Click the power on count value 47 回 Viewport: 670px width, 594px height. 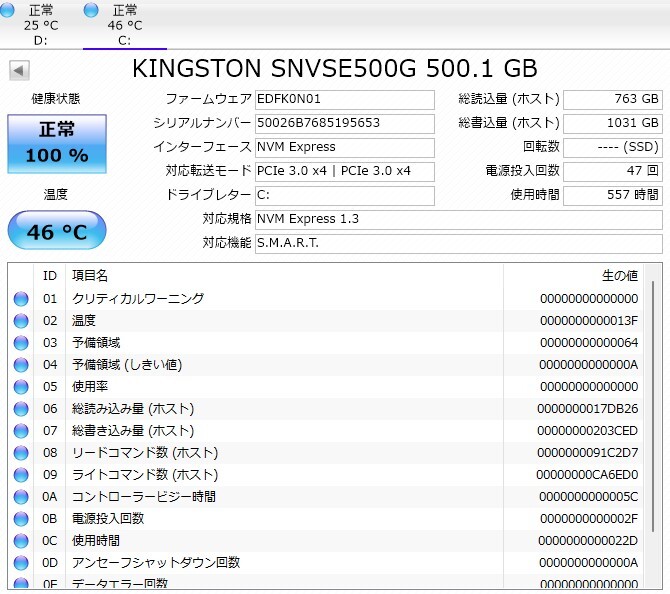click(613, 171)
